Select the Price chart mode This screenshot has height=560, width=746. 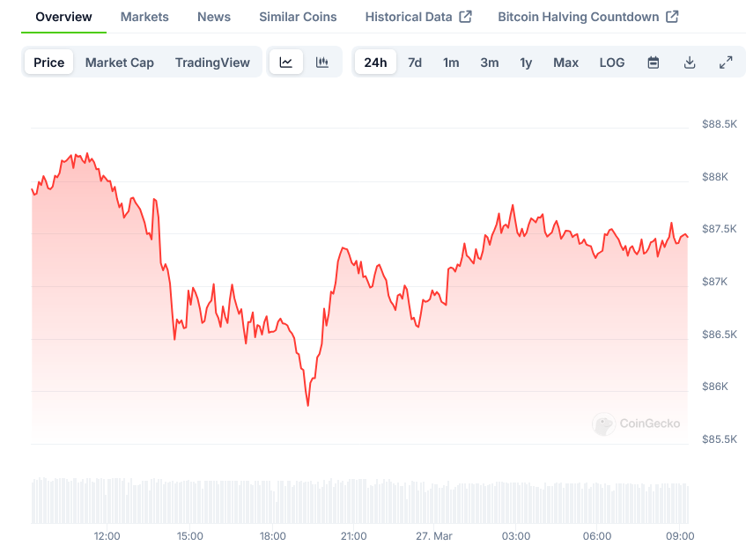tap(49, 63)
